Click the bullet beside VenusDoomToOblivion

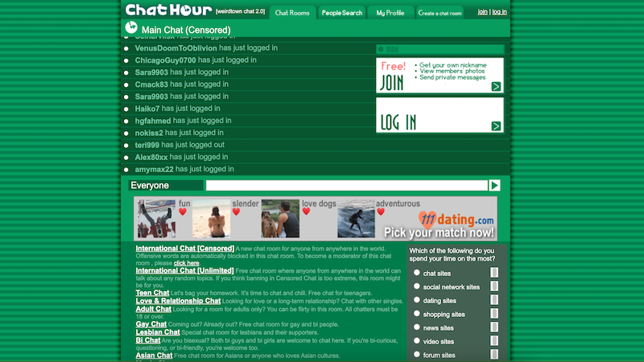pyautogui.click(x=126, y=48)
